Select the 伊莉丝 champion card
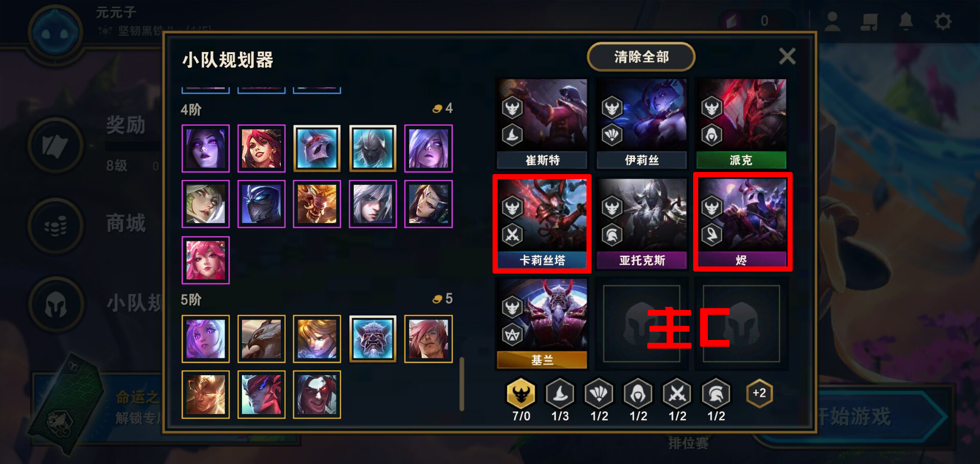This screenshot has width=980, height=464. point(642,124)
